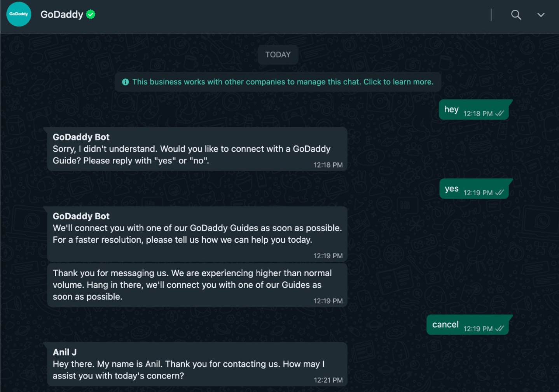
Task: Collapse the business notice banner
Action: click(278, 82)
